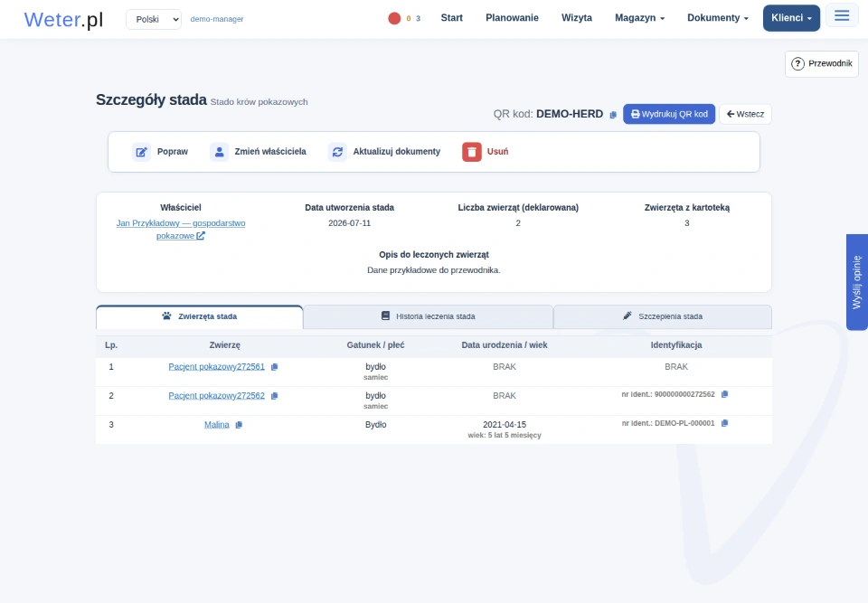The image size is (868, 603).
Task: Open the Klienci dropdown
Action: coord(791,18)
